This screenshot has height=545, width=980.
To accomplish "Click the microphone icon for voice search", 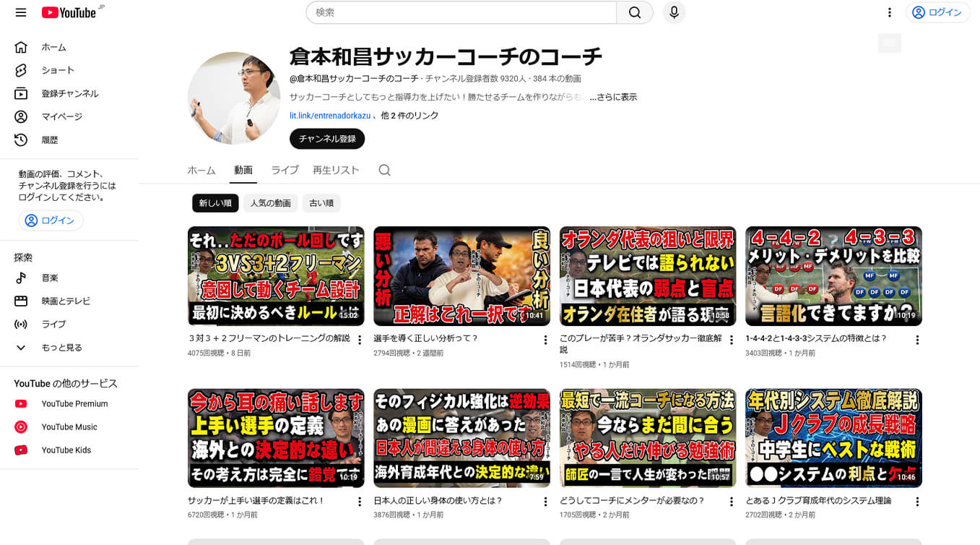I will (x=673, y=12).
